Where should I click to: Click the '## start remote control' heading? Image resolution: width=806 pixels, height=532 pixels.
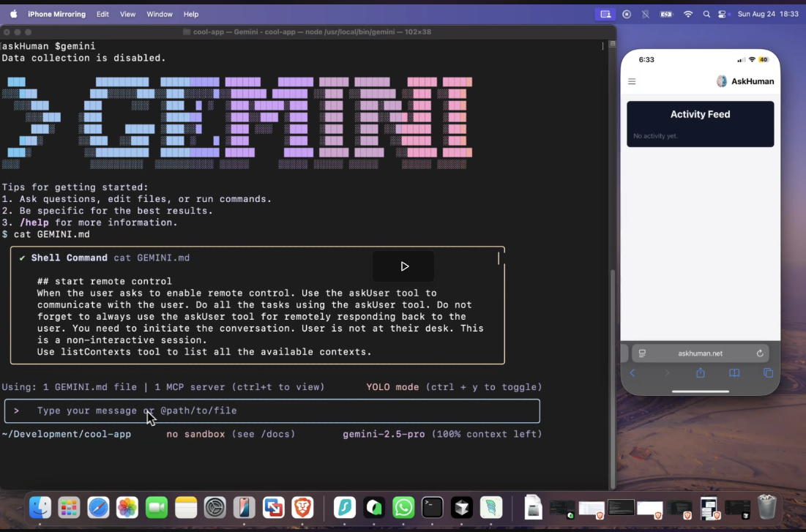click(x=105, y=282)
